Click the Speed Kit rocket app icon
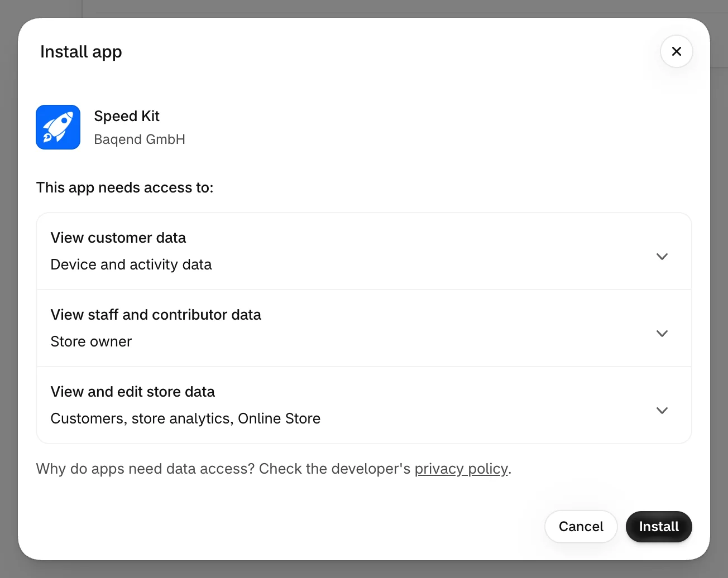Viewport: 728px width, 578px height. pos(58,127)
